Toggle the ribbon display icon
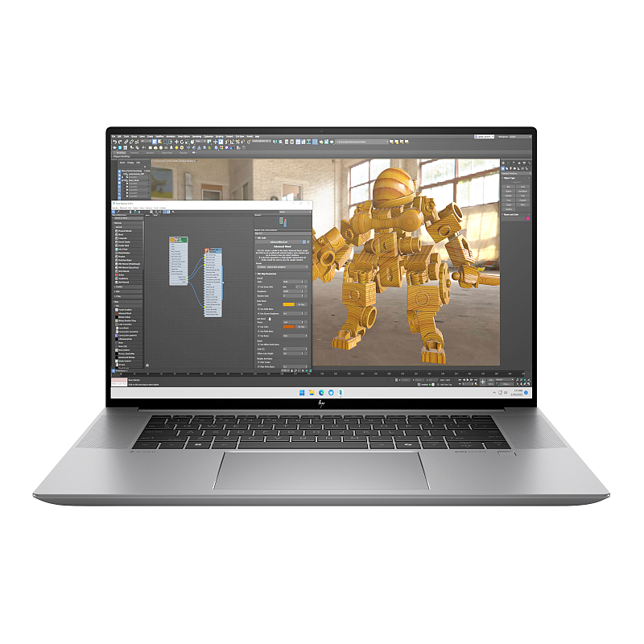This screenshot has height=644, width=644. 298,142
